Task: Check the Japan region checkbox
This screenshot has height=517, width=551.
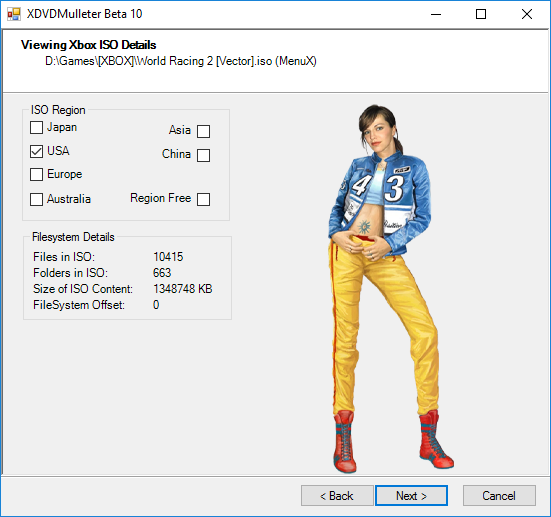Action: click(36, 128)
